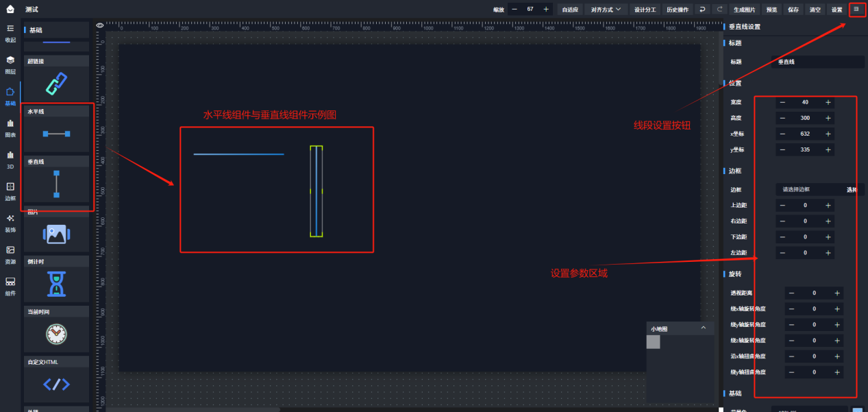868x412 pixels.
Task: Decrease the 缩放 zoom level
Action: click(514, 10)
